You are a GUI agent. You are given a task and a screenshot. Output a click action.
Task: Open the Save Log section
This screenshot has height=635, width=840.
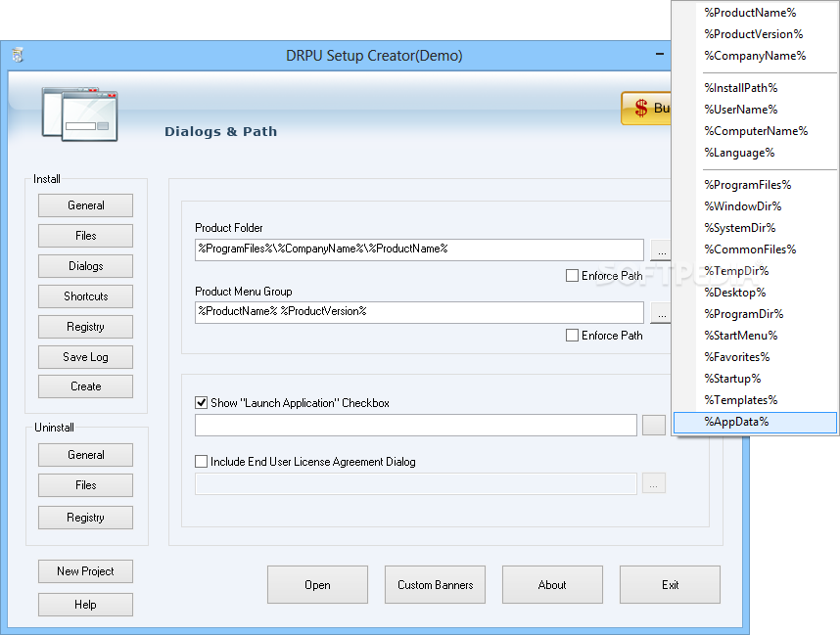(86, 357)
